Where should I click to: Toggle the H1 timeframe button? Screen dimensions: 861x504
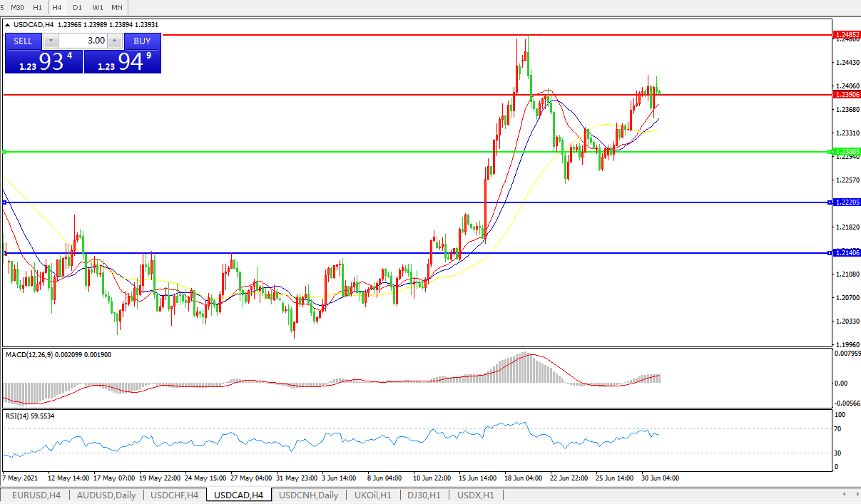click(38, 7)
